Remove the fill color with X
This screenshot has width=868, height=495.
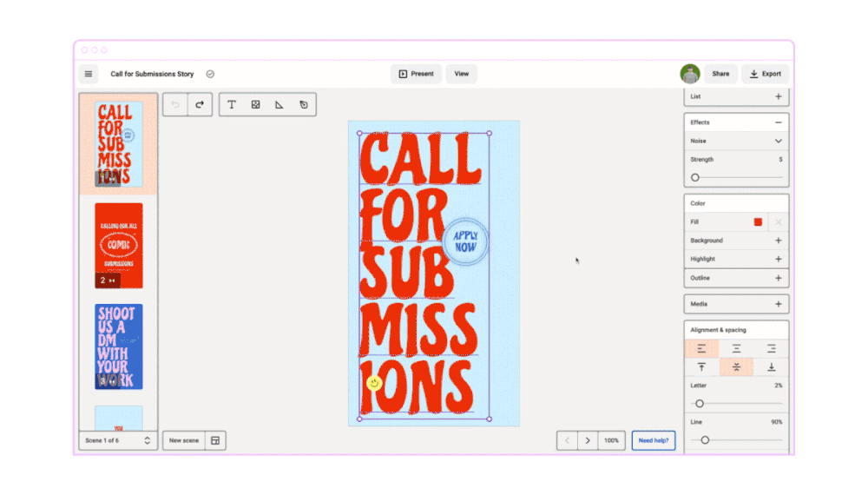[x=779, y=222]
